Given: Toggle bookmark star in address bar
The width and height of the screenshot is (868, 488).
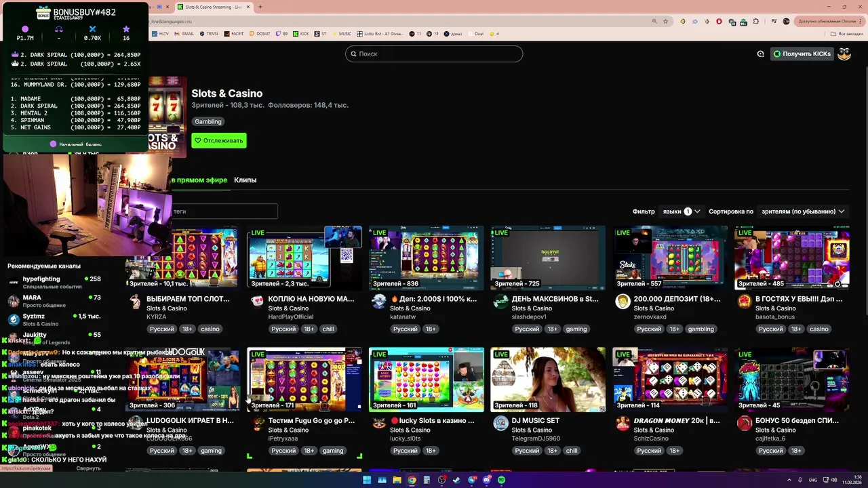Looking at the screenshot, I should point(665,21).
